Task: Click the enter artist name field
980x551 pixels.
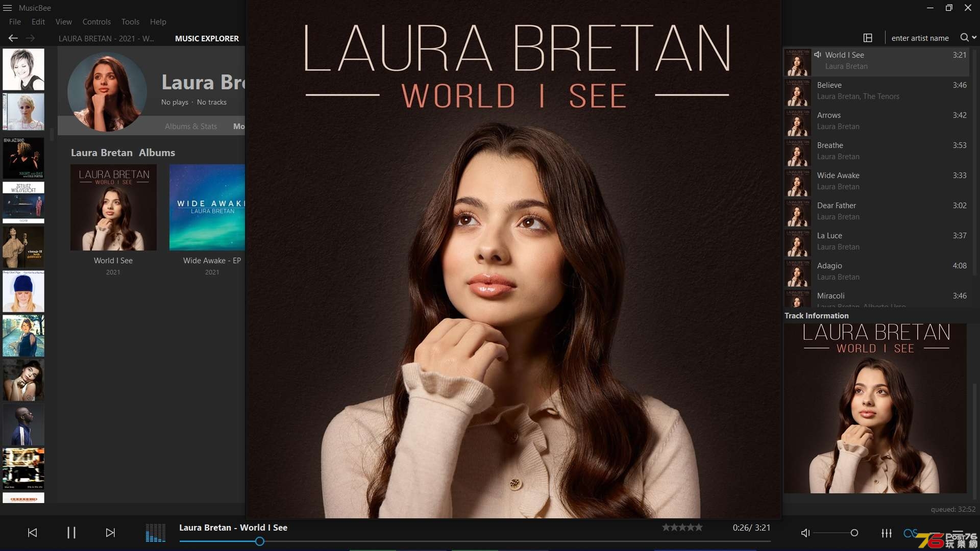Action: (x=920, y=38)
